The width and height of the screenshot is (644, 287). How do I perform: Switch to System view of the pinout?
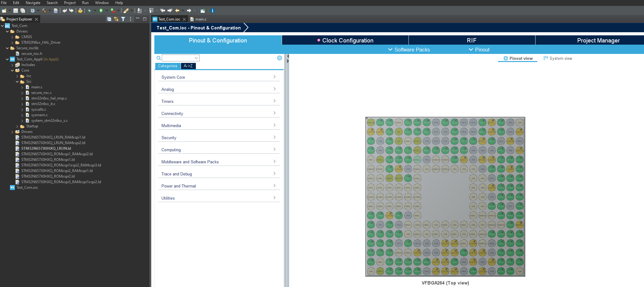pyautogui.click(x=558, y=58)
